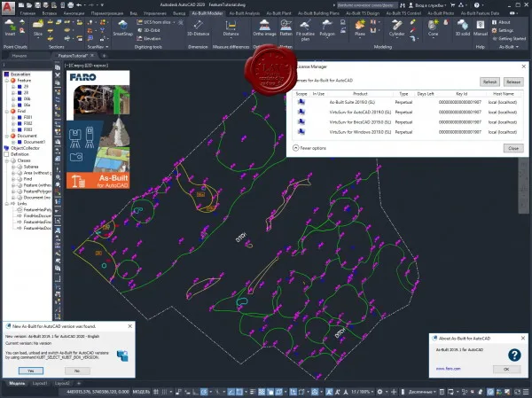Click the help question mark in title bar
Viewport: 532px width, 398px height.
(x=477, y=5)
